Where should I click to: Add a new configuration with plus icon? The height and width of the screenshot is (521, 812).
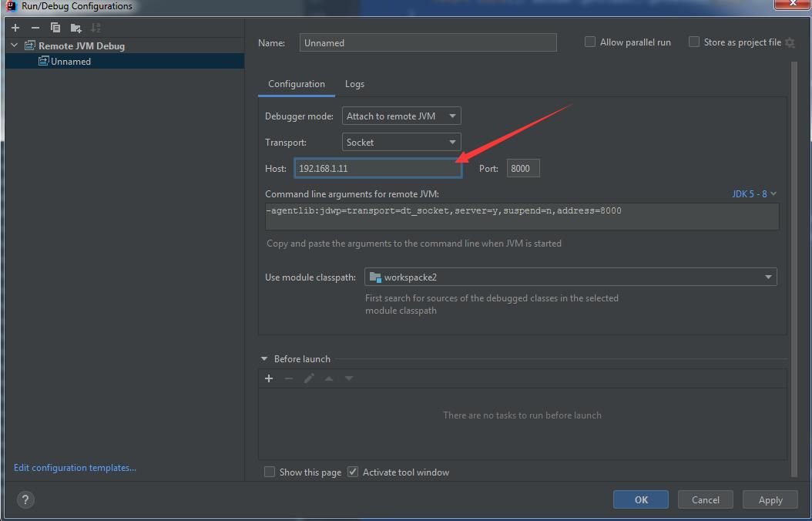(15, 28)
